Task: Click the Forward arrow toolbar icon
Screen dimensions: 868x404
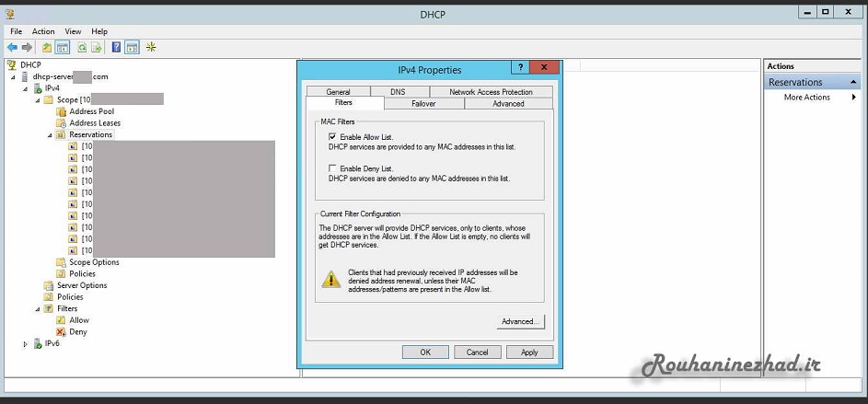Action: (27, 48)
